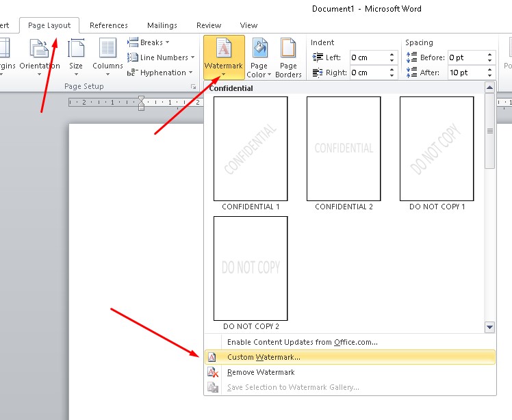
Task: Click the Spacing After value field
Action: click(467, 73)
